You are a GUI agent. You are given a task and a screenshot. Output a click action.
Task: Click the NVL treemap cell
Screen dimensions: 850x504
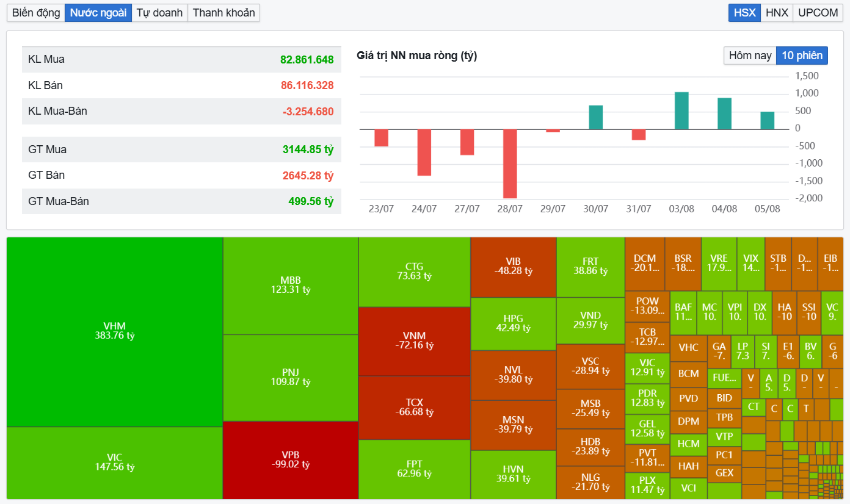pyautogui.click(x=514, y=375)
